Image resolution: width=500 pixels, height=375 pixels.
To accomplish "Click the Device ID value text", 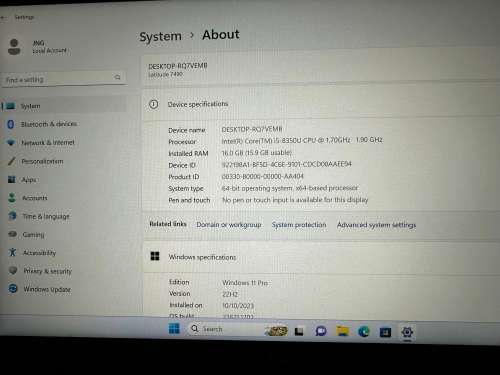I will (x=287, y=164).
